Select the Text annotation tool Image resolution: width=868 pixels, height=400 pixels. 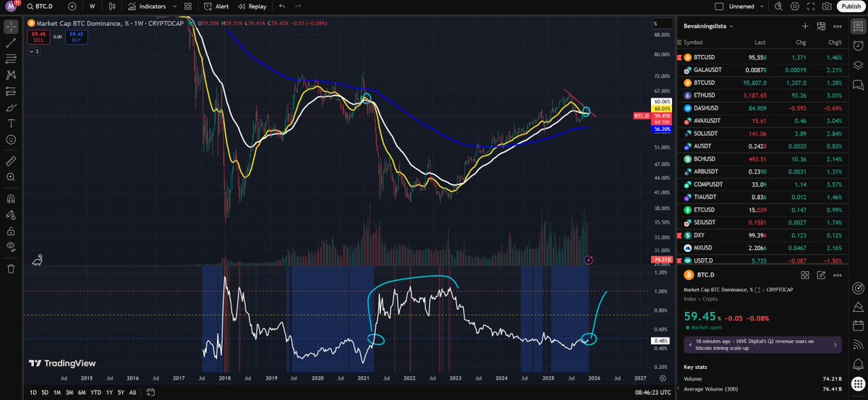pyautogui.click(x=11, y=123)
